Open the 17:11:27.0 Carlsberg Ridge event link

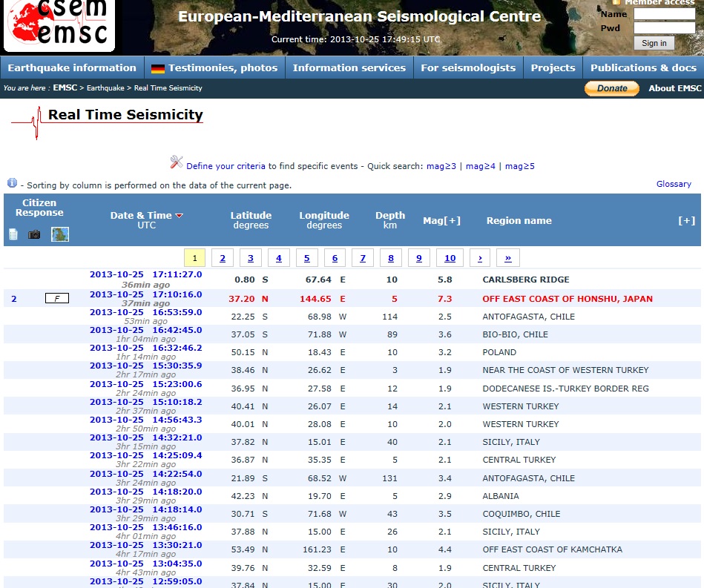(146, 274)
